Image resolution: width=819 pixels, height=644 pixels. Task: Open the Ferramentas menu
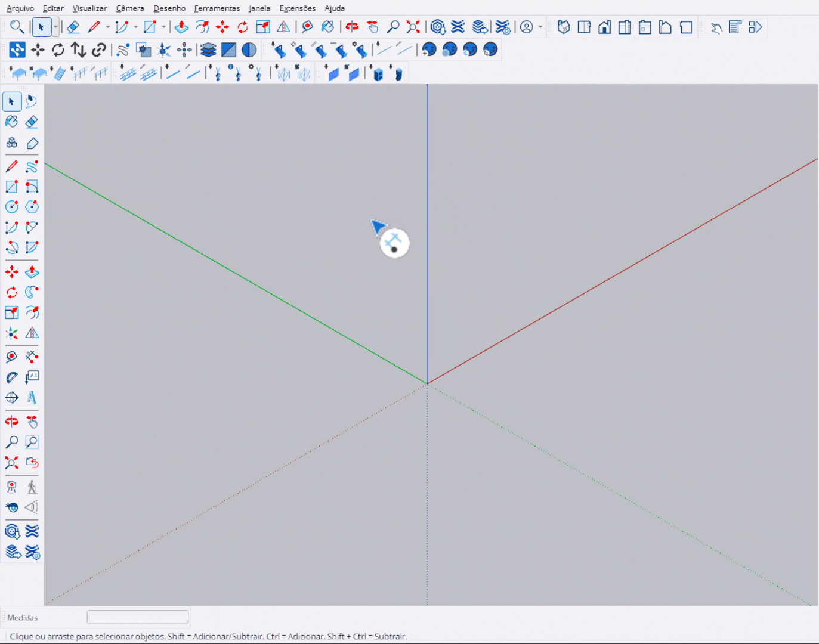pyautogui.click(x=217, y=8)
